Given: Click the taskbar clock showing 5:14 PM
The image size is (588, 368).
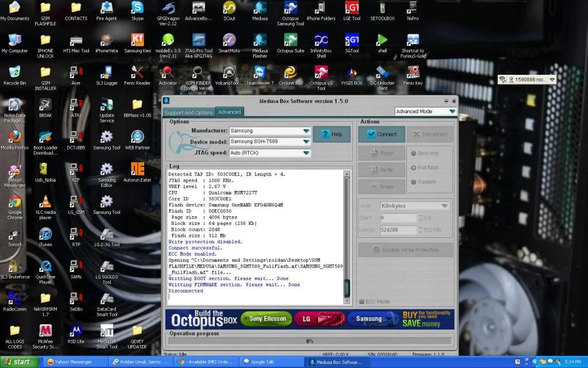Looking at the screenshot, I should pyautogui.click(x=572, y=362).
